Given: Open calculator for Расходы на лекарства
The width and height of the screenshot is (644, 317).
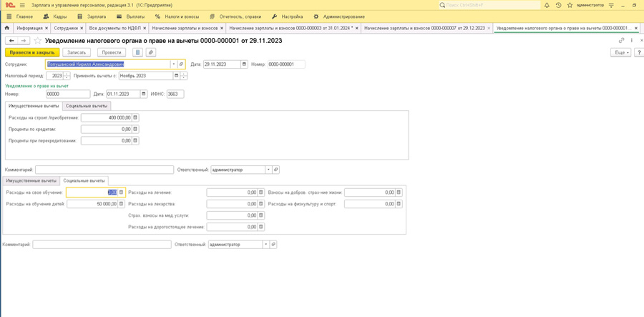Looking at the screenshot, I should point(260,204).
